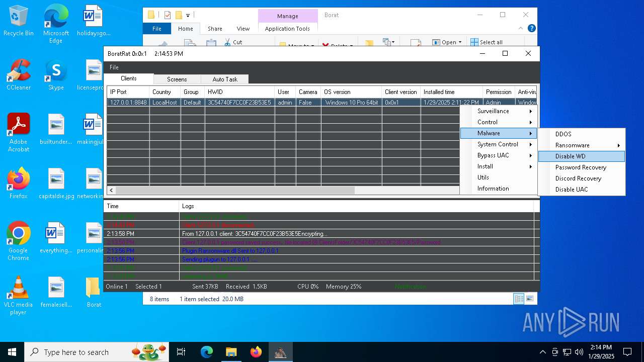Click the taskbar search box

pyautogui.click(x=96, y=352)
